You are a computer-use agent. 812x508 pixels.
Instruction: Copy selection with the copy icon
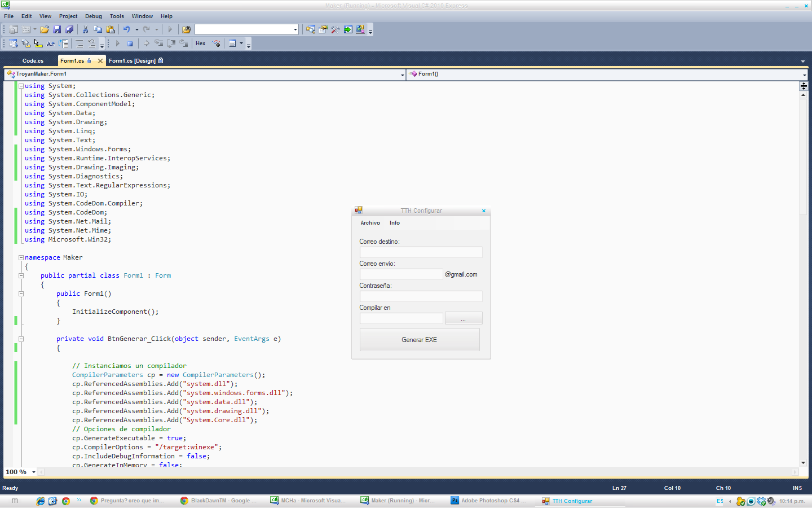click(x=98, y=29)
